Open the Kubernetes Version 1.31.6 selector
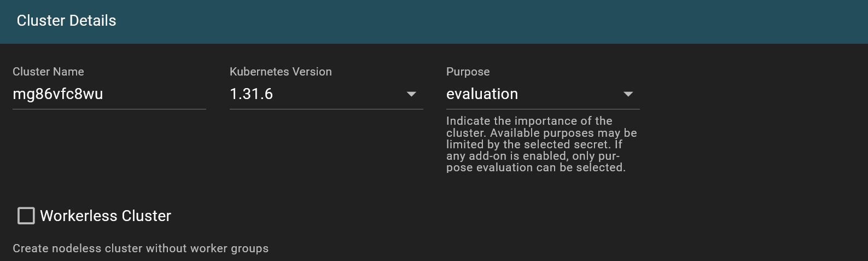 pyautogui.click(x=327, y=94)
